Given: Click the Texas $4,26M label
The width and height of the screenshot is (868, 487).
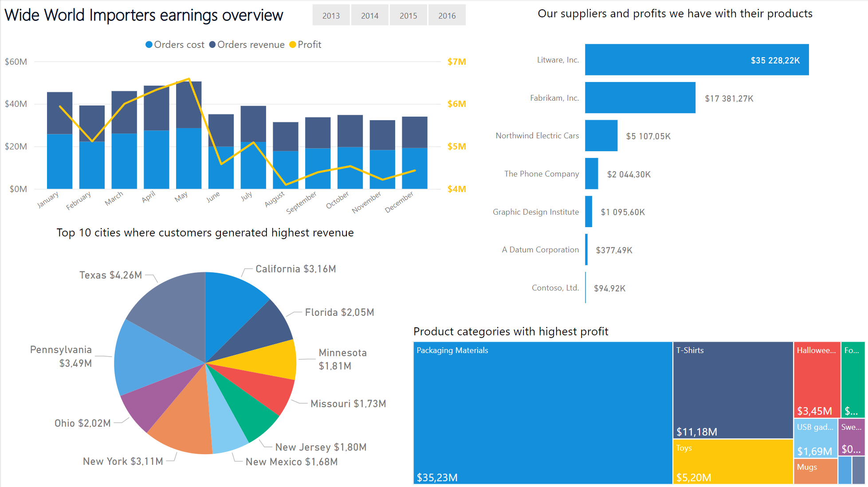Looking at the screenshot, I should point(110,275).
